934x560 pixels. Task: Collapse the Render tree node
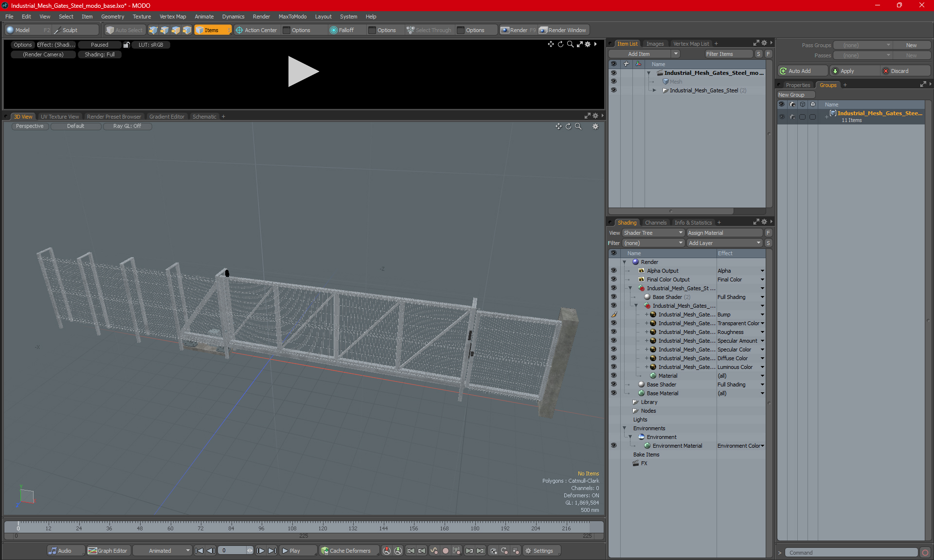click(625, 262)
